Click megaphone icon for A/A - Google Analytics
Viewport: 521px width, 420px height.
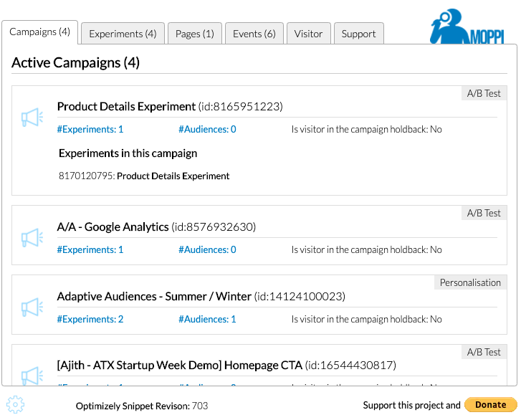click(x=32, y=237)
